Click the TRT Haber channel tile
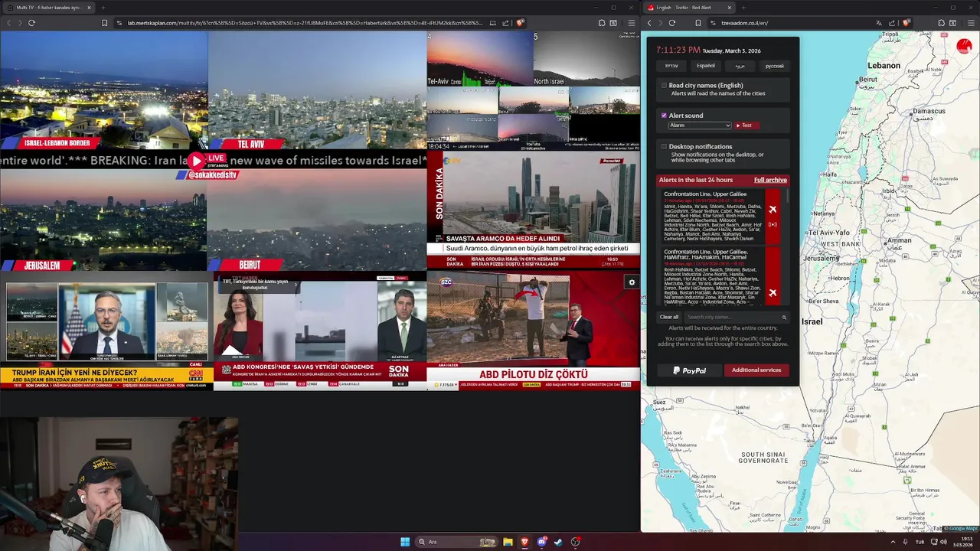980x551 pixels. click(320, 332)
